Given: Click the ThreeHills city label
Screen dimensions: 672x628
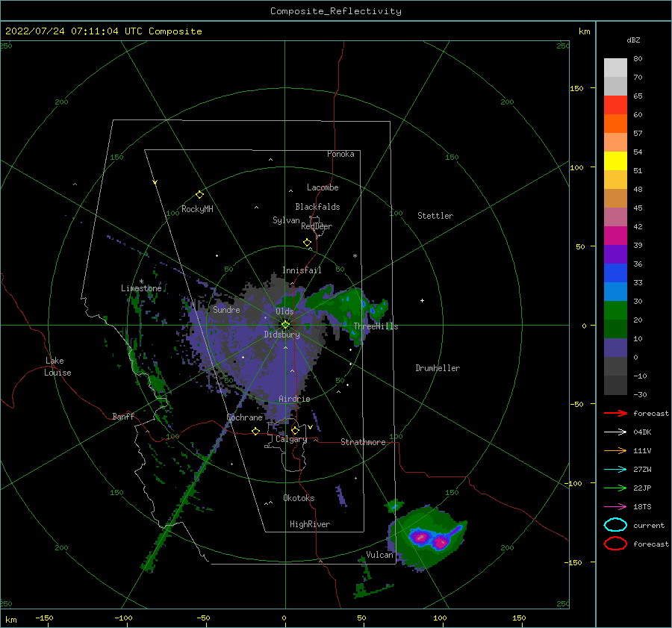Looking at the screenshot, I should pos(376,326).
